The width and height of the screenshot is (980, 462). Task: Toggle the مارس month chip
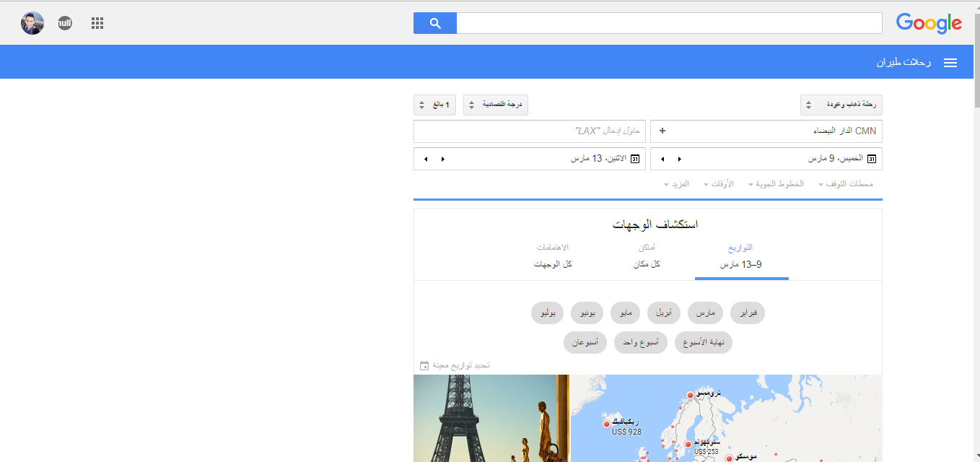click(705, 313)
